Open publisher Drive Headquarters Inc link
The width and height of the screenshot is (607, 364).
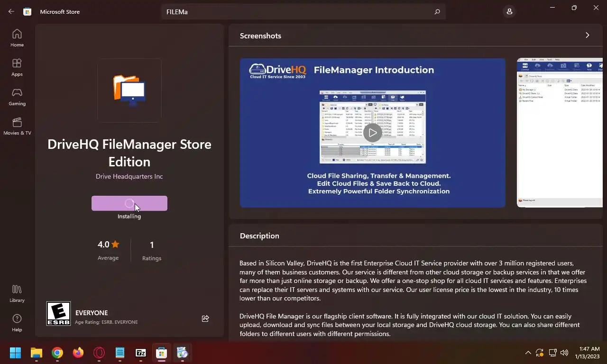pyautogui.click(x=129, y=176)
